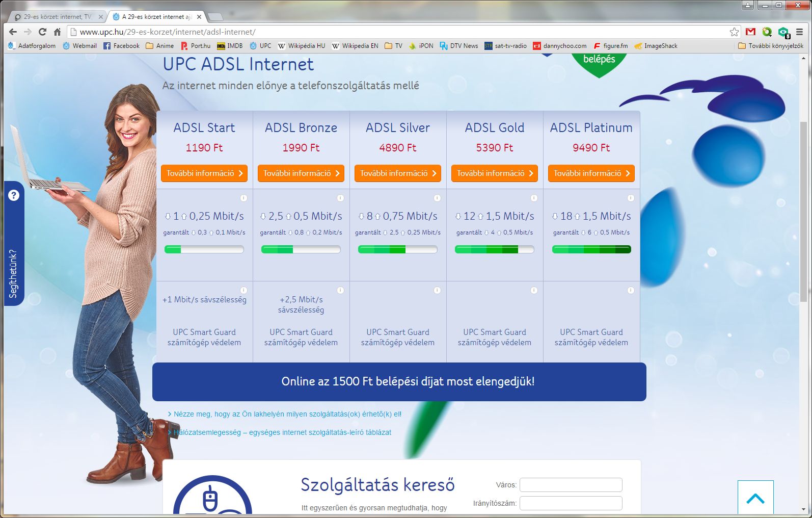This screenshot has width=812, height=518.
Task: Open a new browser tab
Action: click(x=215, y=17)
